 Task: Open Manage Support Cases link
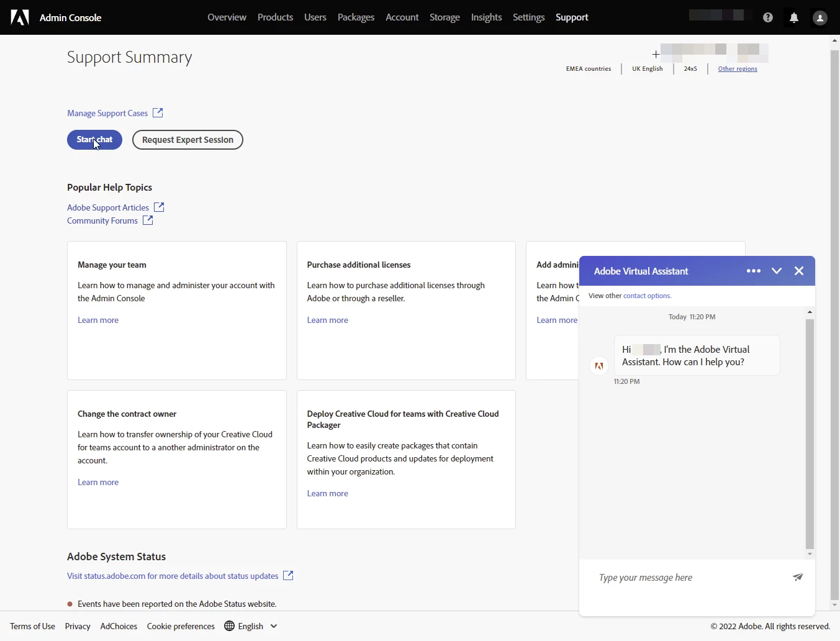107,113
